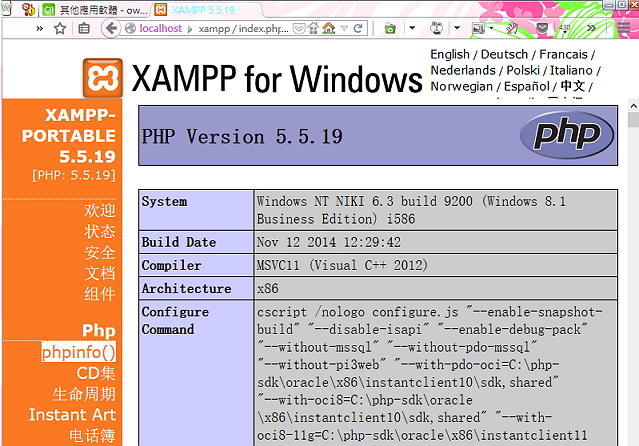Click the '[PHP: 5.5.19]' sidebar text

tap(74, 175)
